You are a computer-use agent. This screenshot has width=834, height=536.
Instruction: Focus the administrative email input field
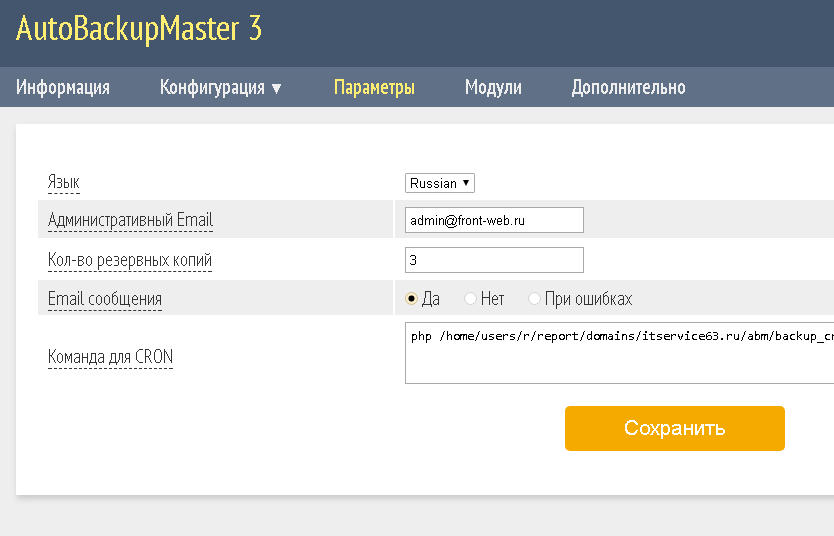[494, 220]
